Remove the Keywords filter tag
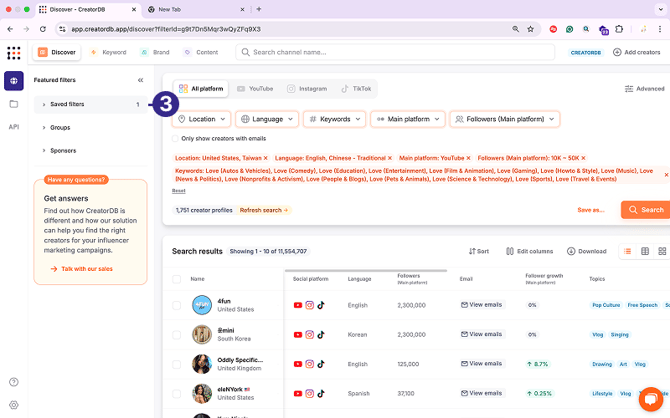The height and width of the screenshot is (418, 670). point(666,175)
